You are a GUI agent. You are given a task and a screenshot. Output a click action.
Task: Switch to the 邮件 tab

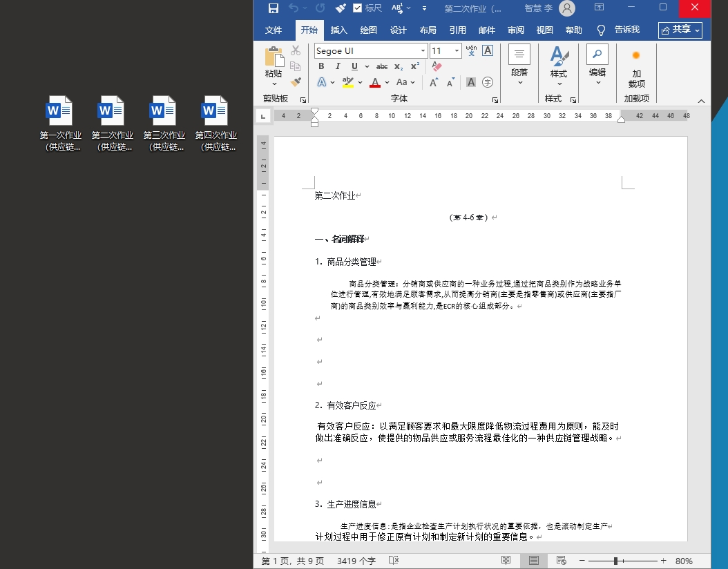486,30
